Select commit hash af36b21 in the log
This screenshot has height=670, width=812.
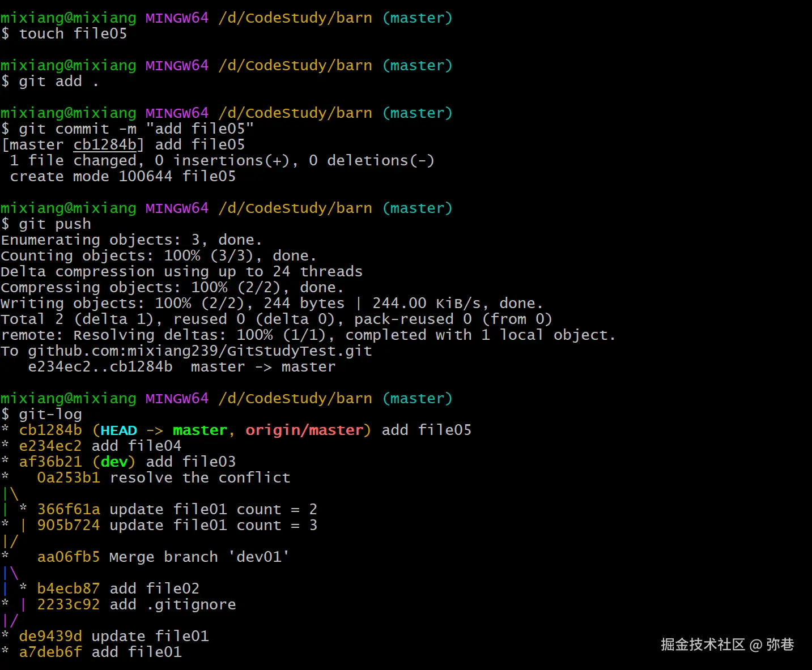pyautogui.click(x=50, y=462)
